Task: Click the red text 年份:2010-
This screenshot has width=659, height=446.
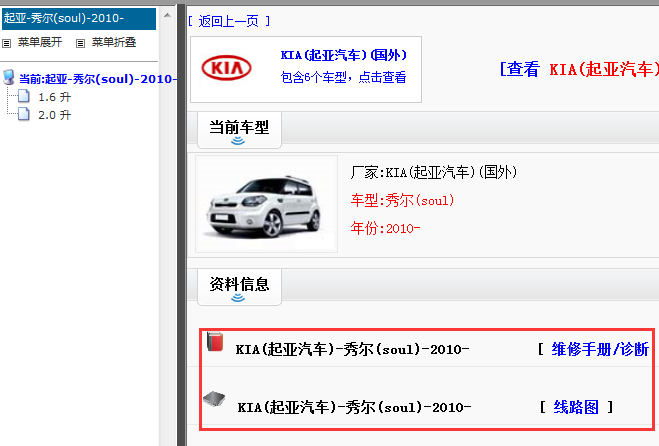Action: [x=385, y=228]
